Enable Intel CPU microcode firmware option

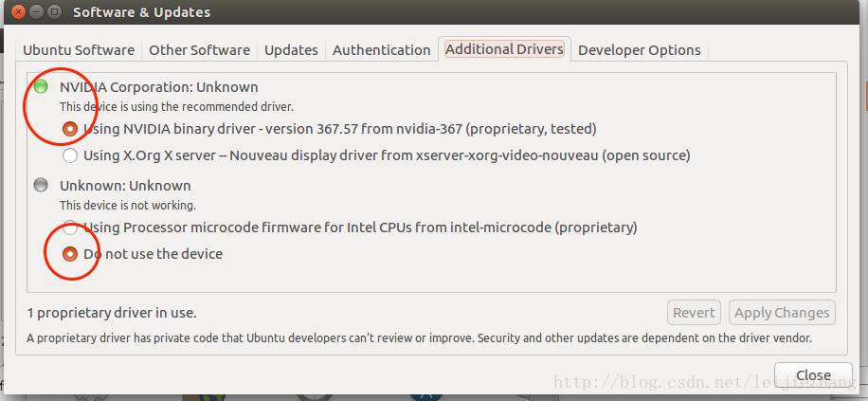70,228
